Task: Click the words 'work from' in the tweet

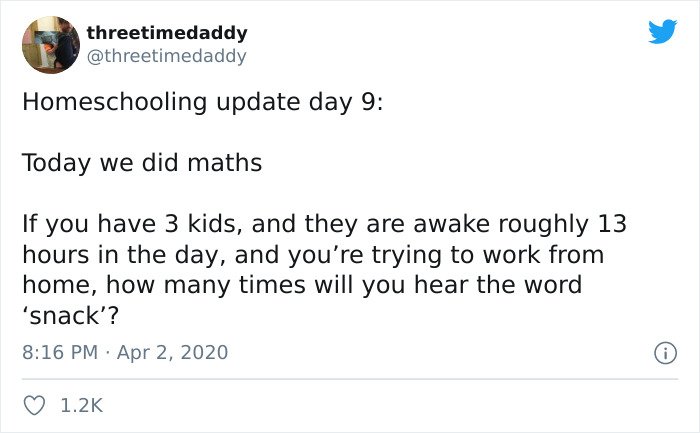Action: [x=544, y=254]
